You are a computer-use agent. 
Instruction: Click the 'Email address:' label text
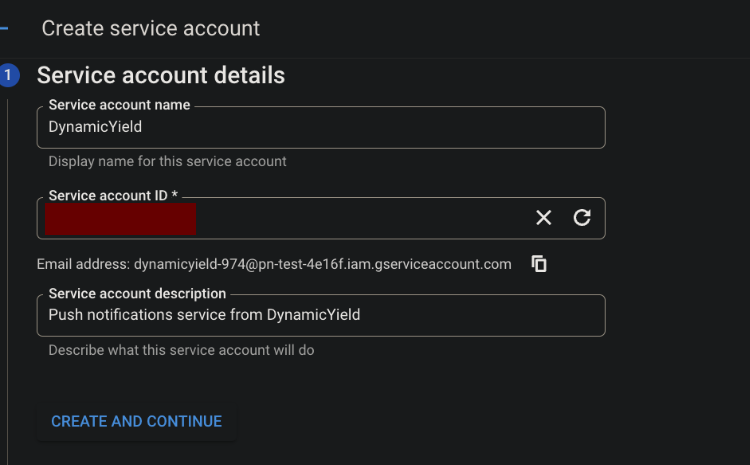(x=83, y=264)
